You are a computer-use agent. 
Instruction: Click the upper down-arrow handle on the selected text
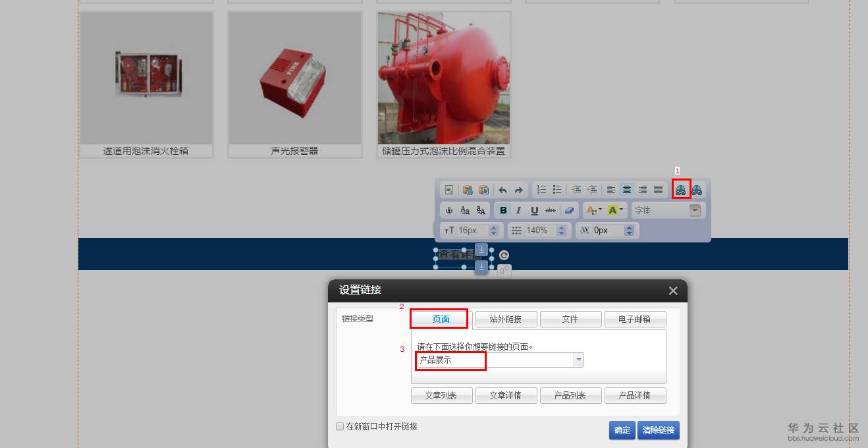pyautogui.click(x=481, y=249)
